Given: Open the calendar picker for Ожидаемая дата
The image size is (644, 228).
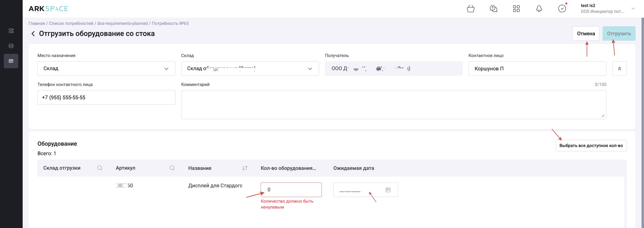Looking at the screenshot, I should [388, 190].
